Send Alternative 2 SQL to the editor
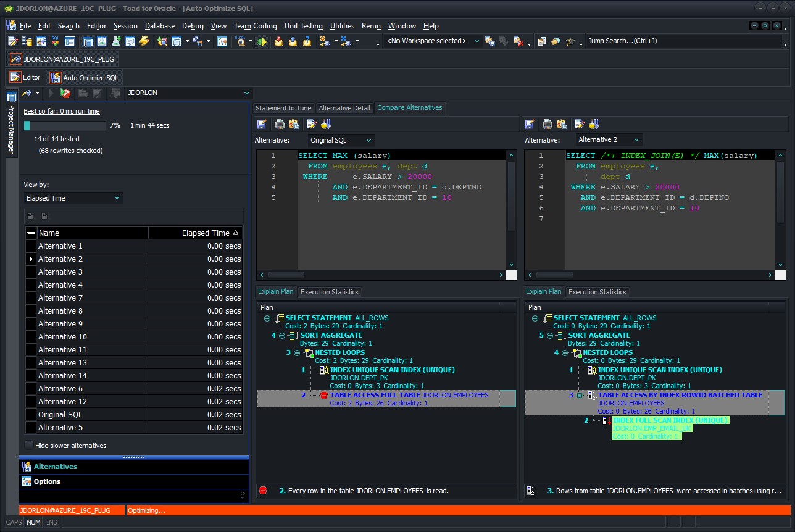The height and width of the screenshot is (532, 795). tap(579, 123)
